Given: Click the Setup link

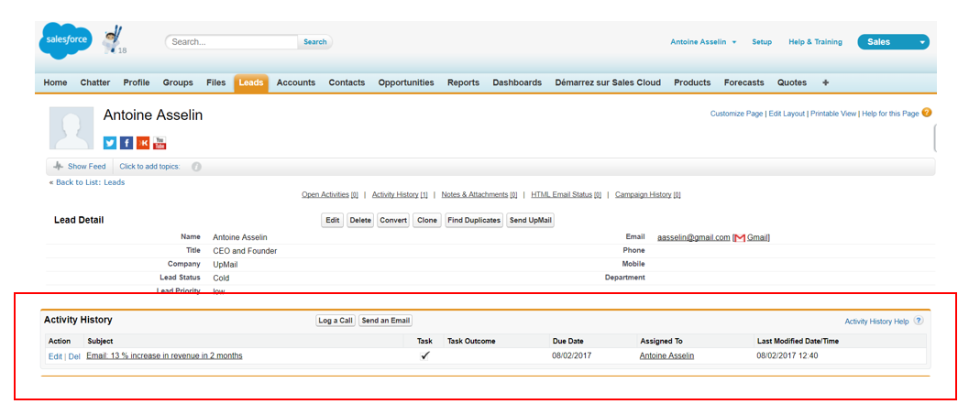Looking at the screenshot, I should pos(761,42).
